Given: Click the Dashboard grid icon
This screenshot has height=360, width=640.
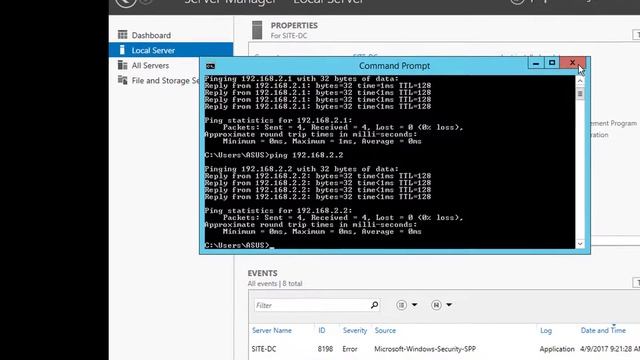Looking at the screenshot, I should (x=122, y=35).
